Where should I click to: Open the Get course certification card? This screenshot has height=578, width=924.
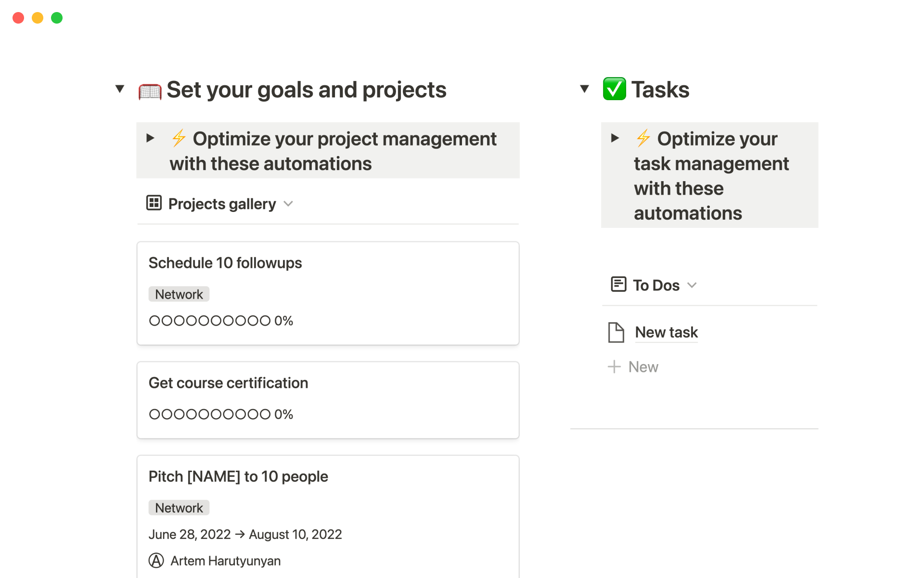[228, 383]
